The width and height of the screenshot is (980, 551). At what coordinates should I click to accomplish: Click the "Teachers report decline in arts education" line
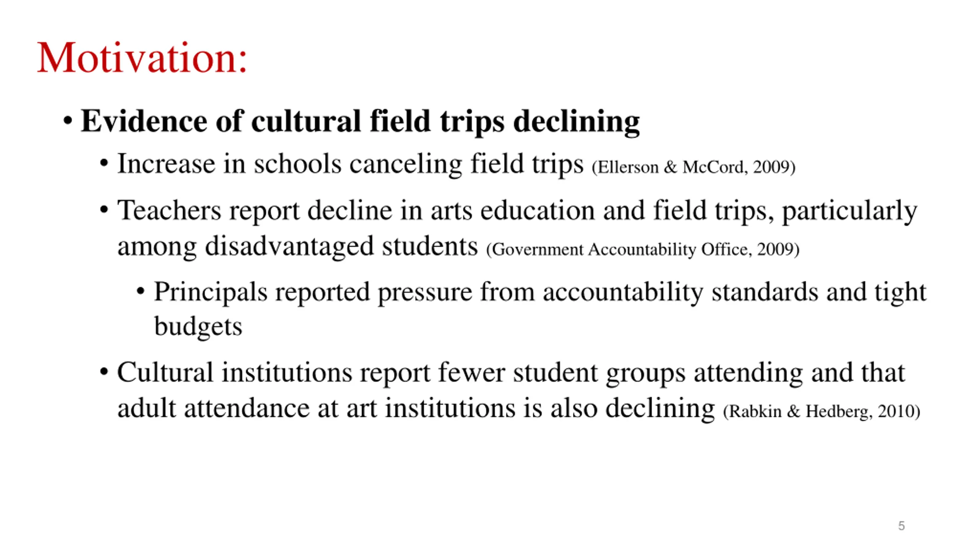[517, 211]
